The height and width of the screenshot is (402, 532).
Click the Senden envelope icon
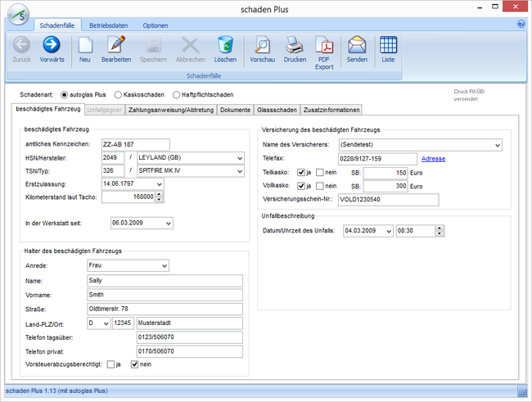(x=356, y=45)
